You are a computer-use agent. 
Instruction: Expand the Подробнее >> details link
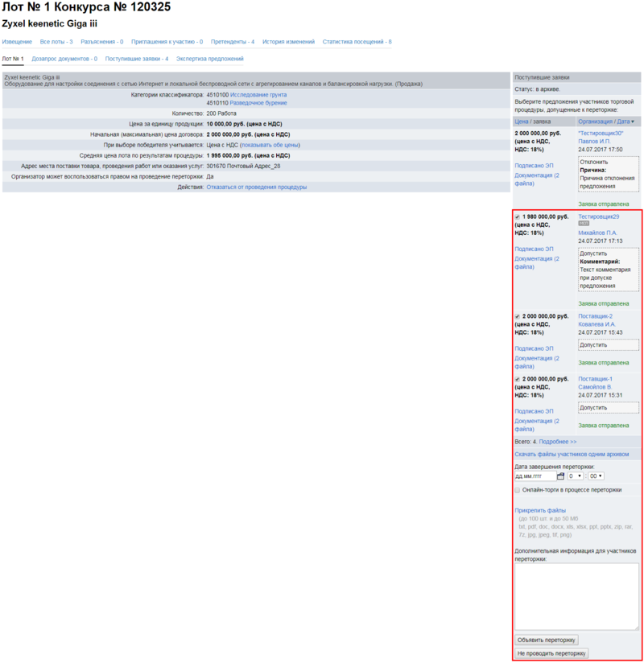click(558, 442)
